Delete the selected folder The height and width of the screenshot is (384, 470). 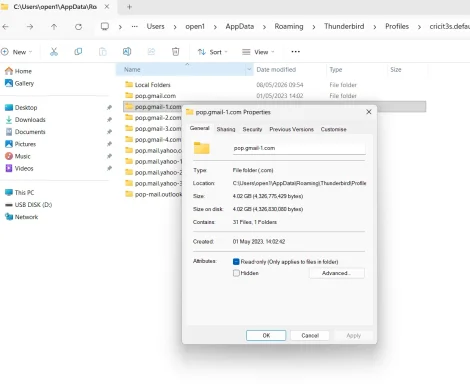point(176,52)
